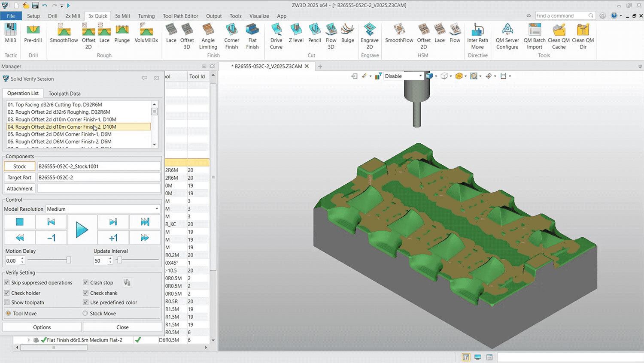
Task: Click the Attachment input field
Action: click(x=99, y=188)
